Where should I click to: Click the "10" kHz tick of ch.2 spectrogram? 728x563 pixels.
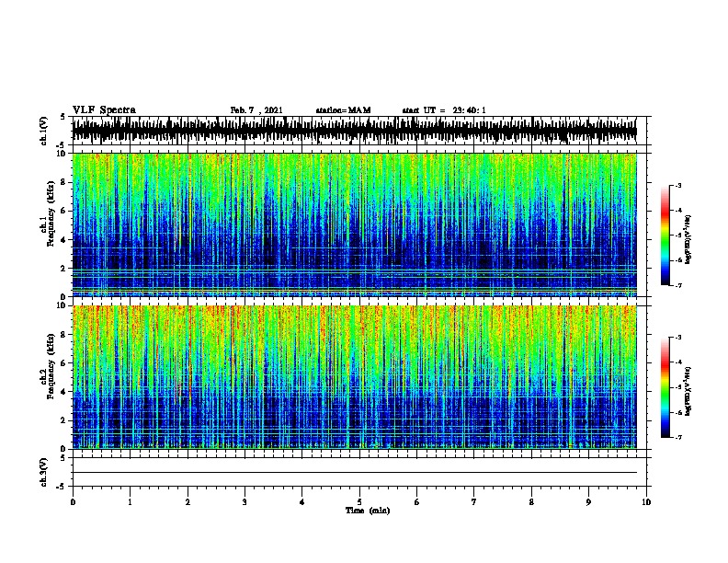coord(63,305)
